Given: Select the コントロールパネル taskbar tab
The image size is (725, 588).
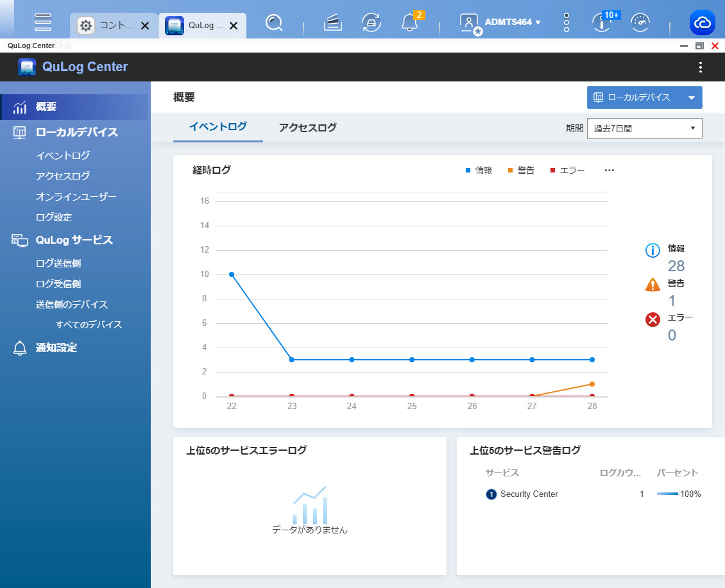Looking at the screenshot, I should (x=114, y=26).
